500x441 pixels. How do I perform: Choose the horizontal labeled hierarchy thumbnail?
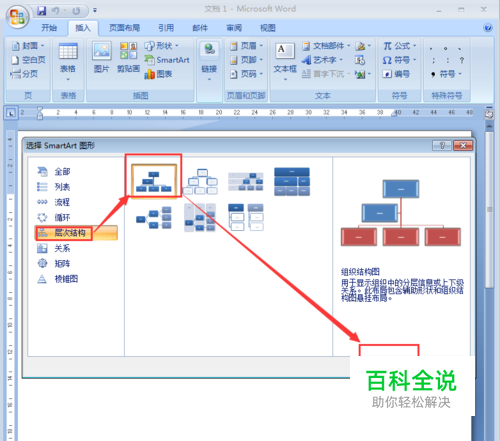(x=200, y=218)
